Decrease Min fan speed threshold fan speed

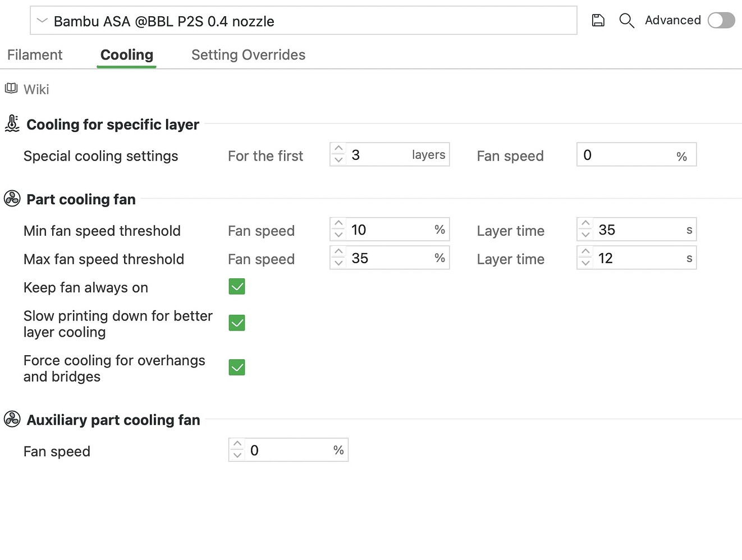tap(338, 235)
